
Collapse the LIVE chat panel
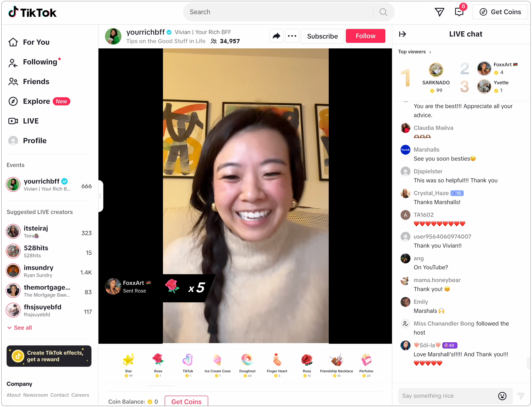coord(402,34)
